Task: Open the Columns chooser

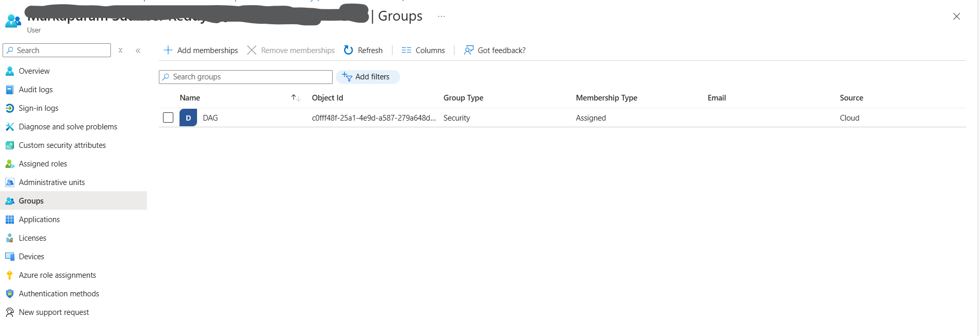Action: click(x=423, y=50)
